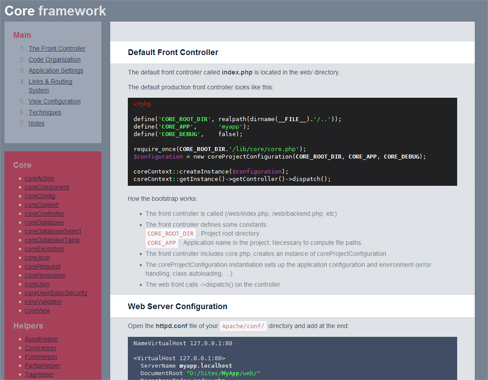The width and height of the screenshot is (488, 380).
Task: Open coreValidator class reference
Action: pos(43,302)
